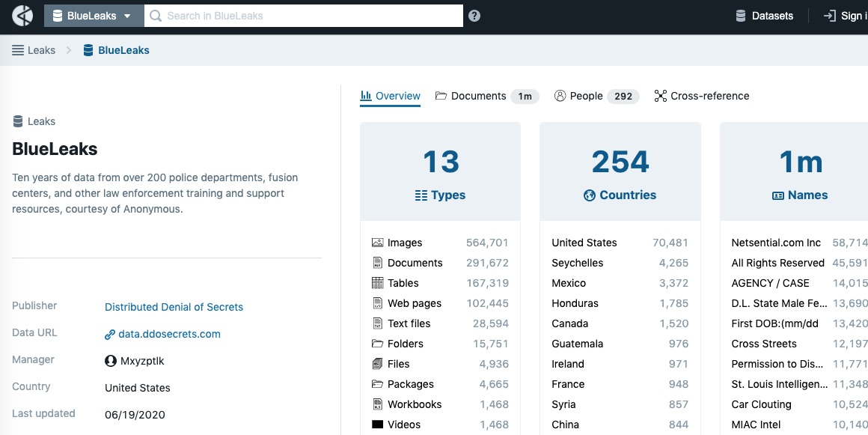Open Distributed Denial of Secrets publisher link
The image size is (868, 435).
(174, 307)
